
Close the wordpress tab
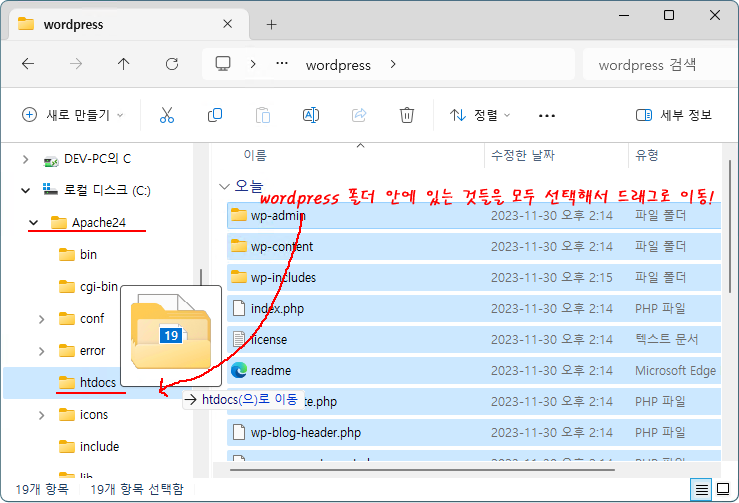pyautogui.click(x=228, y=24)
